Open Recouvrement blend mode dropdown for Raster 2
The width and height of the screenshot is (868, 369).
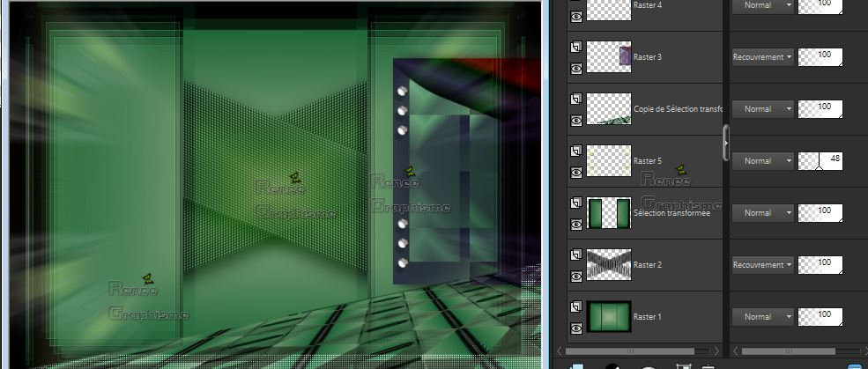[763, 265]
